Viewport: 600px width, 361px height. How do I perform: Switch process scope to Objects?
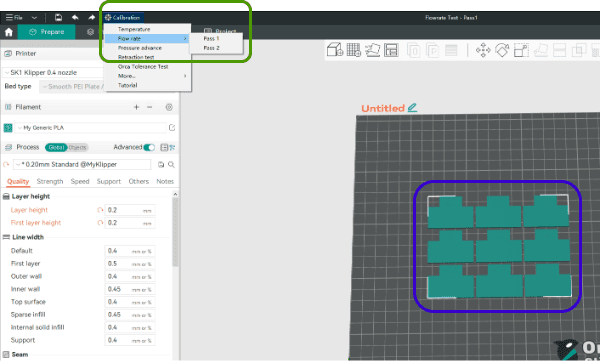tap(78, 147)
